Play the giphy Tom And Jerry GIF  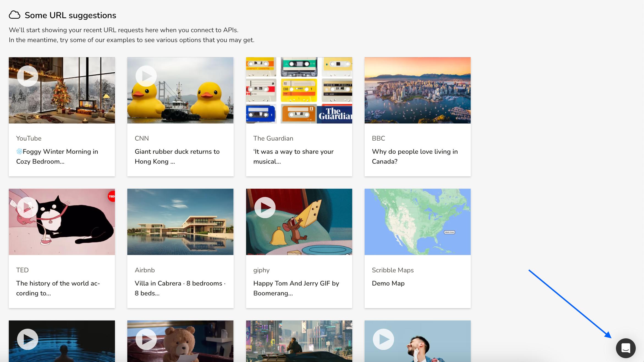(265, 207)
